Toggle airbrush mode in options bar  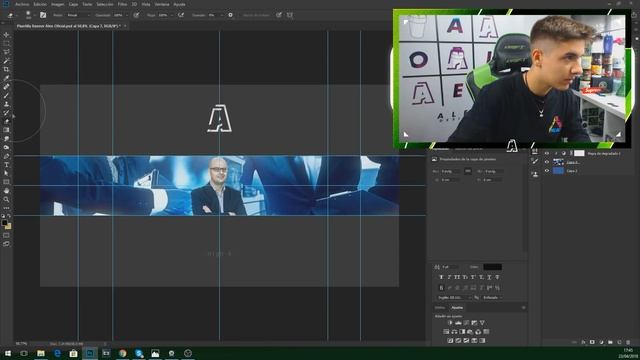(181, 15)
